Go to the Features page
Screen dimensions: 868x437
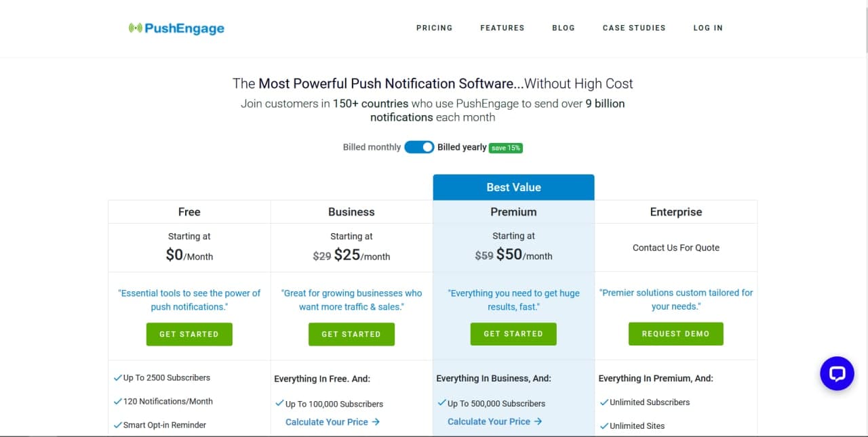pyautogui.click(x=502, y=28)
